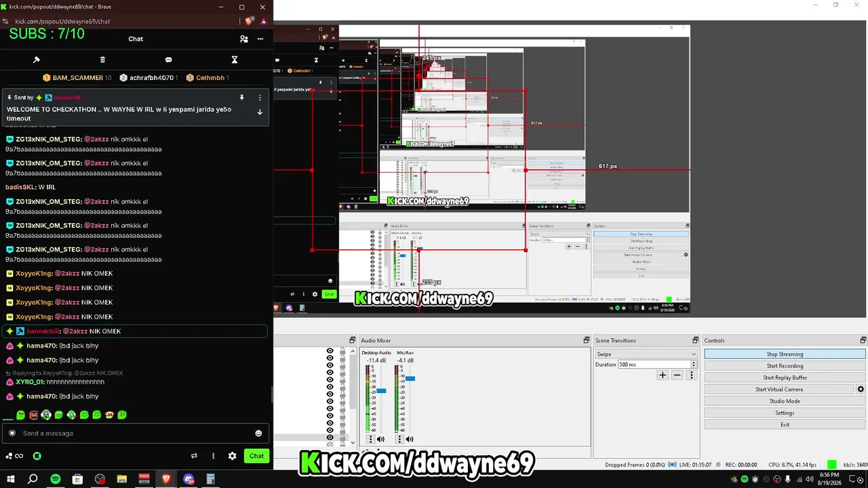Open the Windows Start menu
The height and width of the screenshot is (488, 868).
pyautogui.click(x=11, y=479)
